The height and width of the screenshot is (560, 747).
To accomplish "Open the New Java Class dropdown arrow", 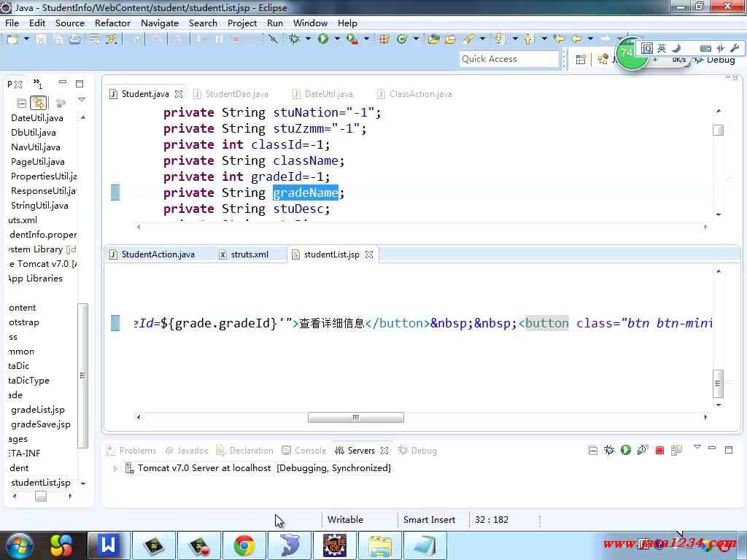I will 416,39.
